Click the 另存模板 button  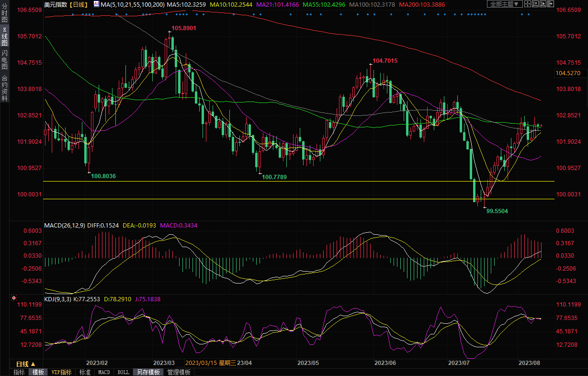148,372
